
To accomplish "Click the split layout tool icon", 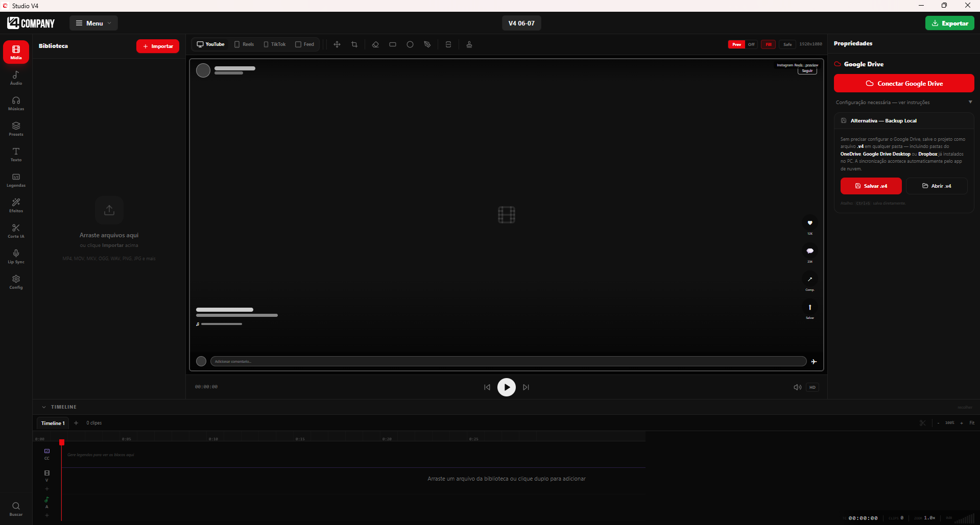I will tap(448, 44).
